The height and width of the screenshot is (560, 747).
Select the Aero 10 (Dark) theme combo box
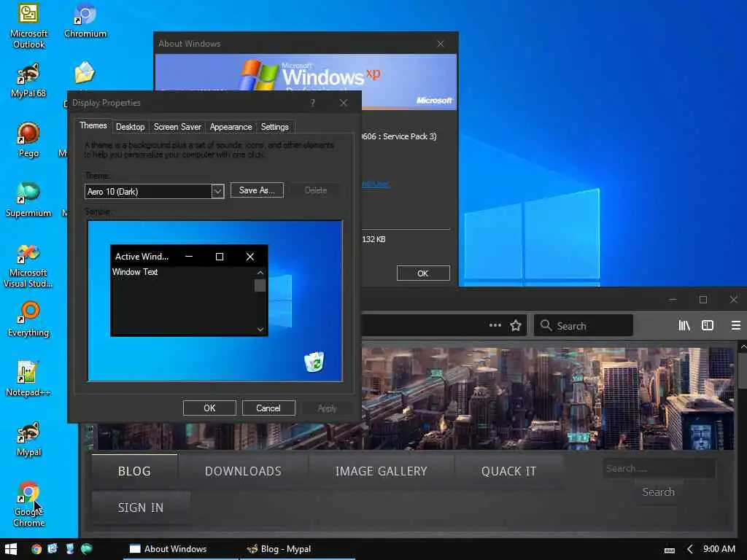(155, 192)
